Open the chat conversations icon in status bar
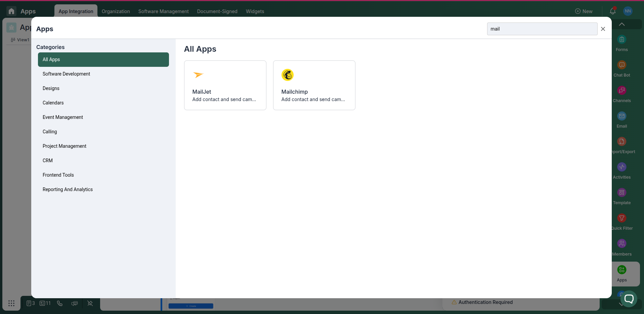The width and height of the screenshot is (644, 314). coord(75,303)
